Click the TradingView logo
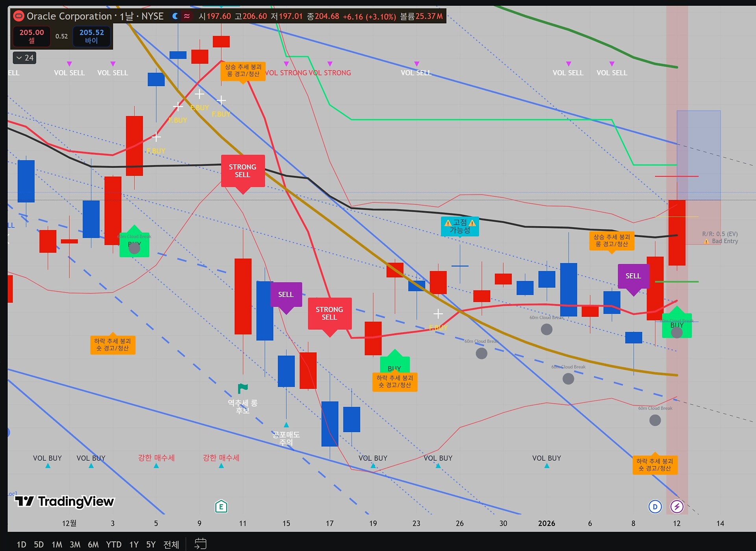Screen dimensions: 756x551 [x=65, y=501]
